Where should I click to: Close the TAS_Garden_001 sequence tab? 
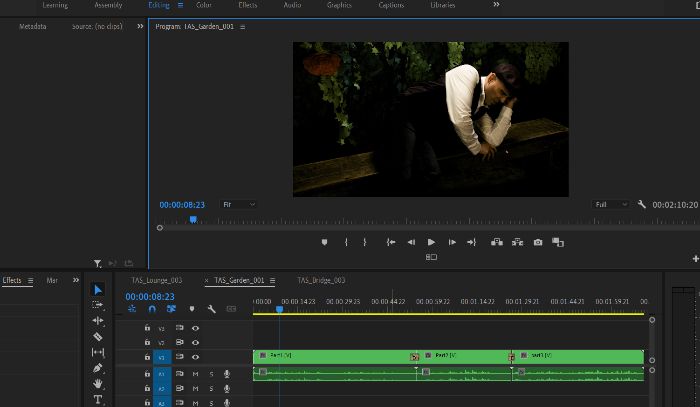click(206, 281)
